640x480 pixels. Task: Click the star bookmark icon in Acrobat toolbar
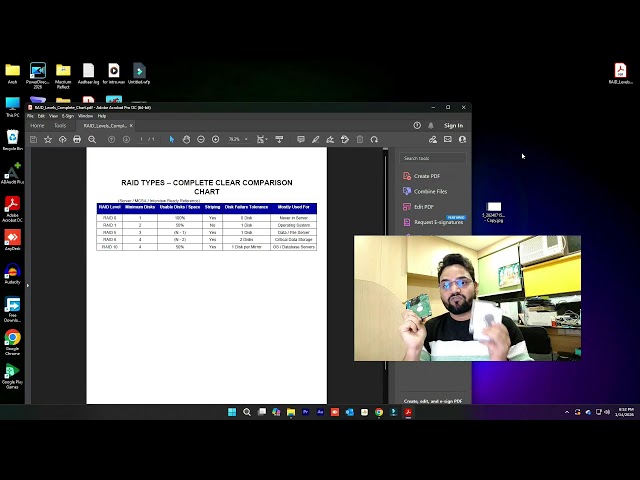48,140
